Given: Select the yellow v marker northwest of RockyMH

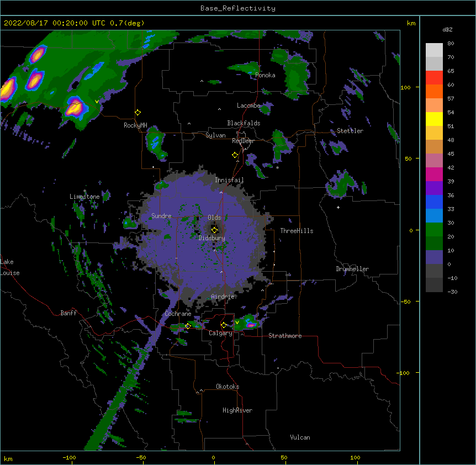Looking at the screenshot, I should tap(97, 102).
